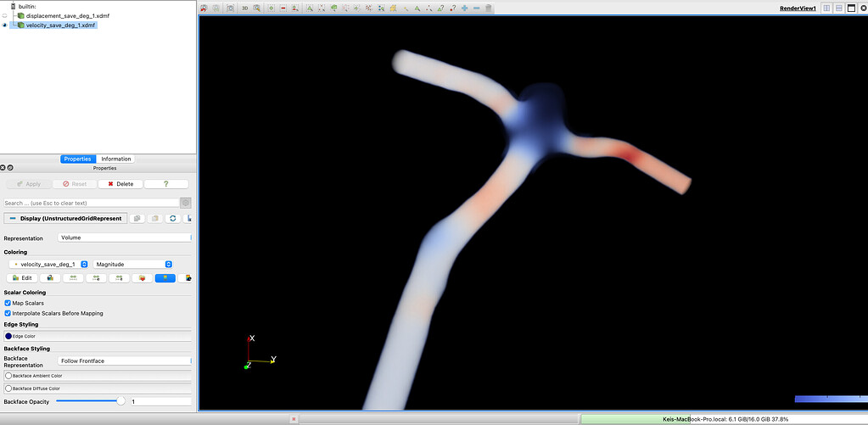Focus the properties Search field

pyautogui.click(x=92, y=203)
